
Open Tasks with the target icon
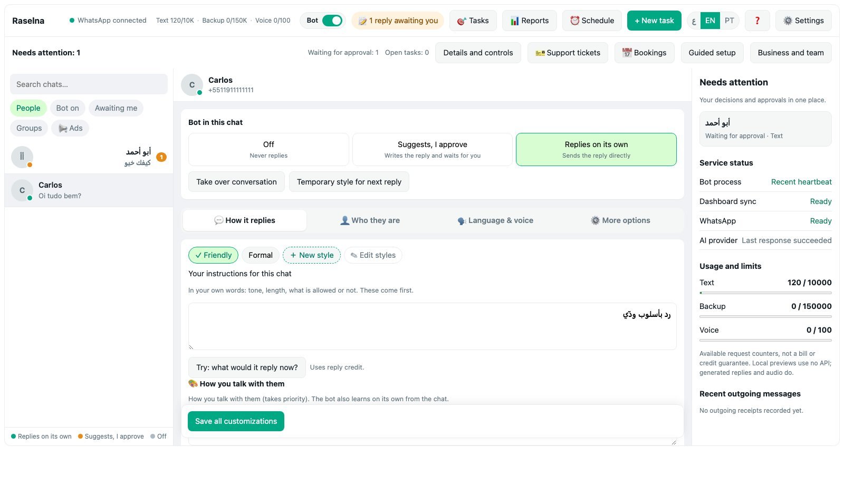coord(473,21)
